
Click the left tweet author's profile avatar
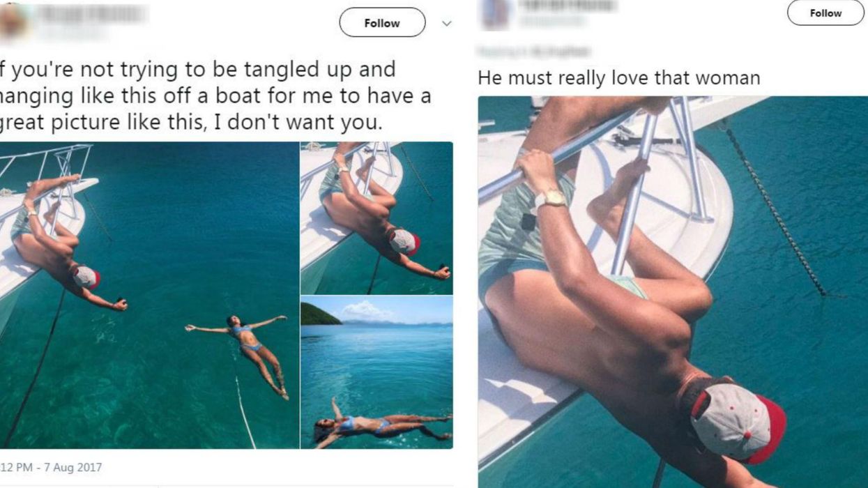[13, 21]
